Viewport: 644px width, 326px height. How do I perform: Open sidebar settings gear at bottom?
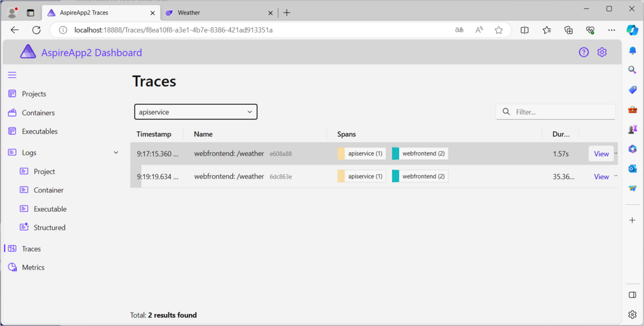point(632,314)
